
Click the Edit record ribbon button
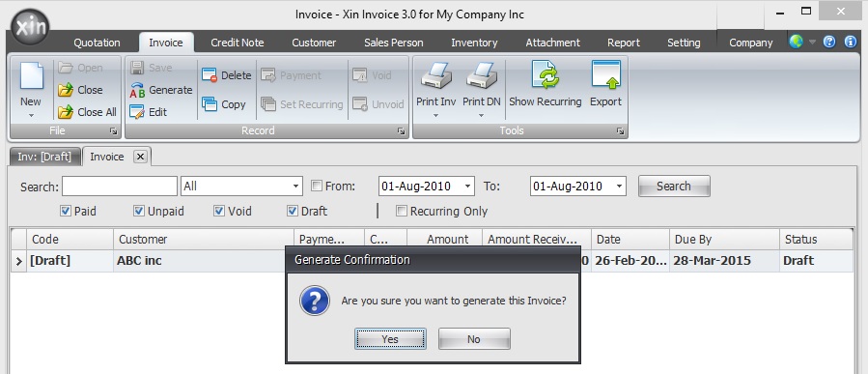pos(148,112)
